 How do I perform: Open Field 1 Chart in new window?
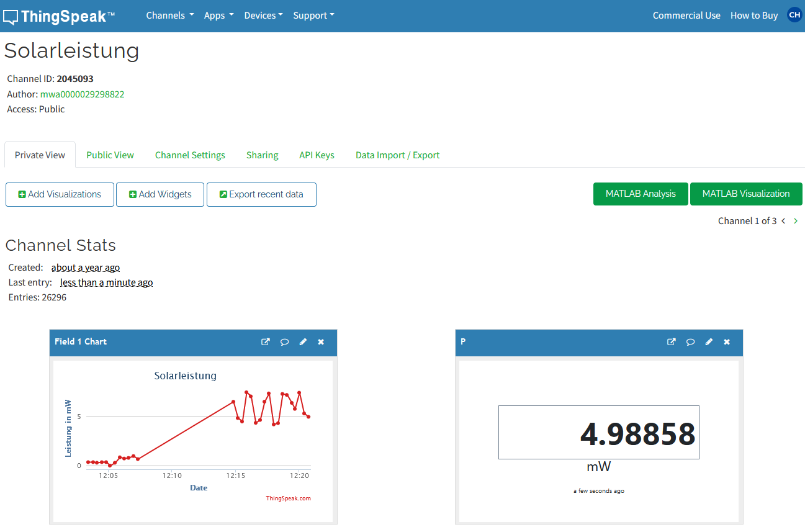pyautogui.click(x=266, y=342)
